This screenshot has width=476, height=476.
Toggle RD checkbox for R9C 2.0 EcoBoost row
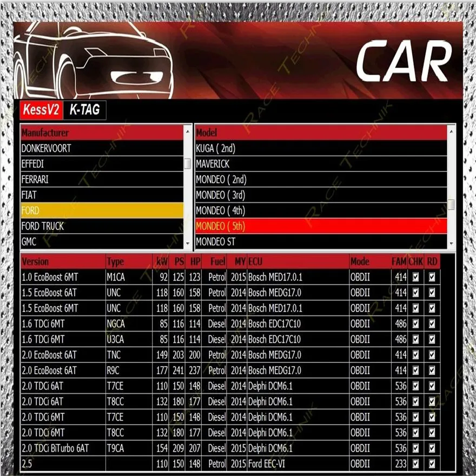click(x=432, y=371)
